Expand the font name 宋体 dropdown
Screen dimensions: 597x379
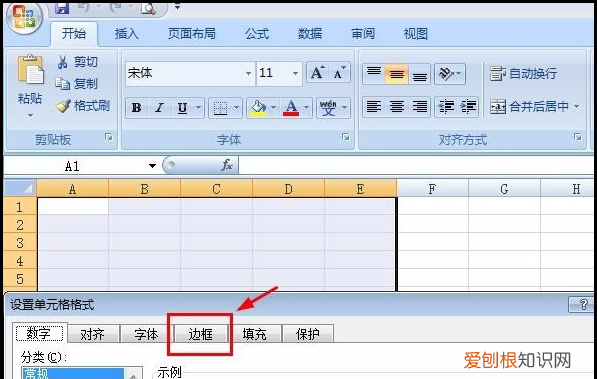pyautogui.click(x=248, y=73)
